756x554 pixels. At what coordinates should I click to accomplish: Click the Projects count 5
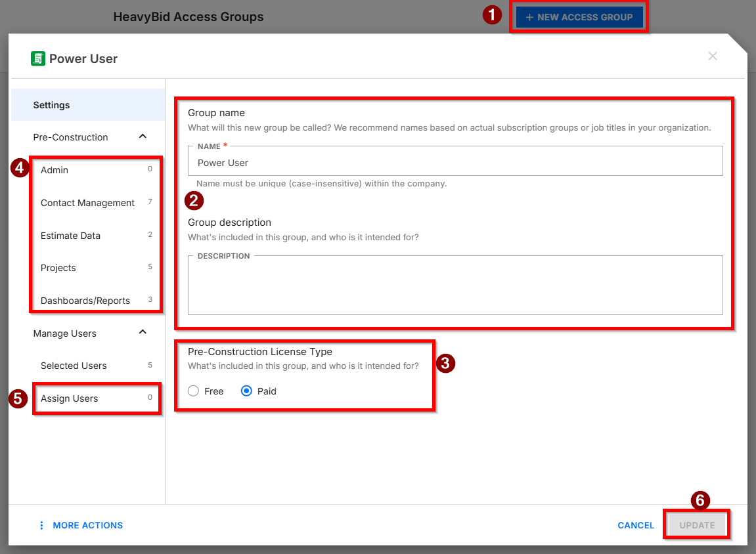click(x=150, y=266)
